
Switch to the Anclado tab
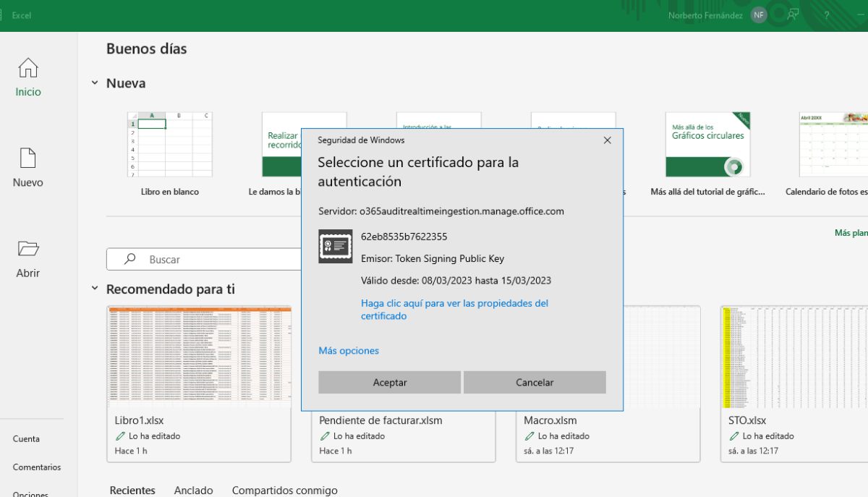tap(193, 490)
